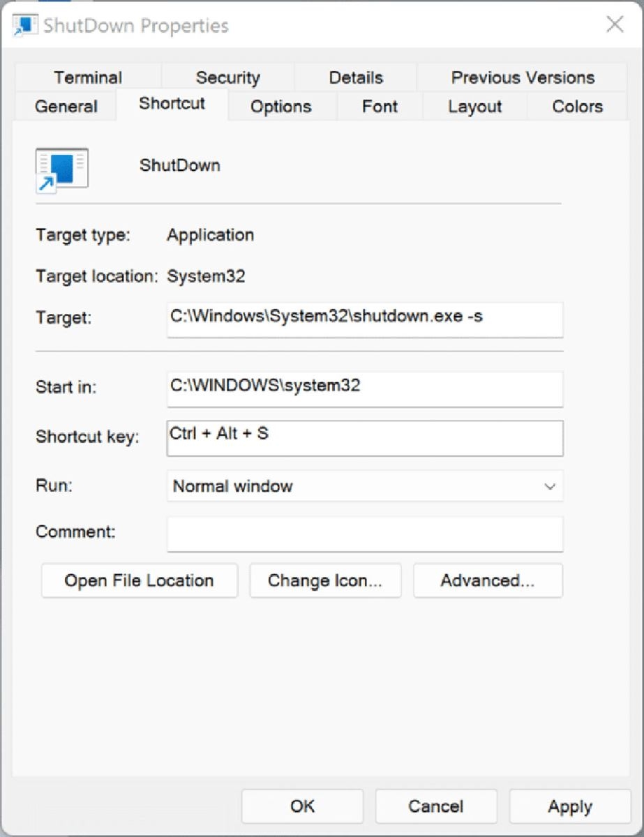
Task: Click Open File Location
Action: (139, 580)
